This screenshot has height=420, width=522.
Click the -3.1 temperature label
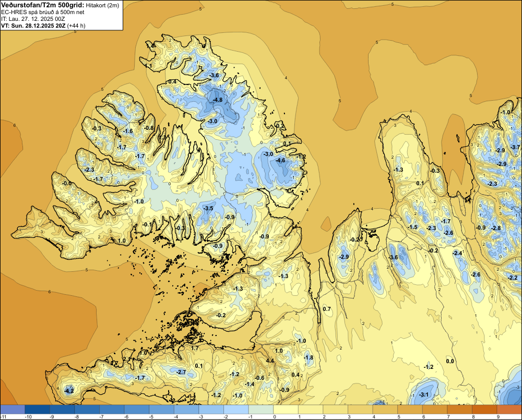point(424,395)
